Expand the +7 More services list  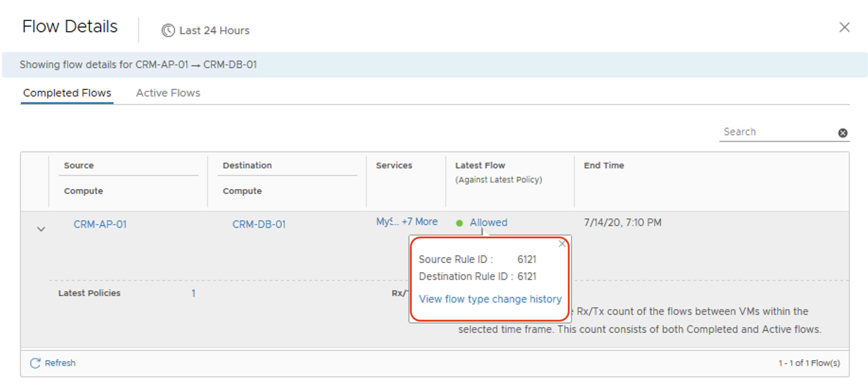coord(419,222)
